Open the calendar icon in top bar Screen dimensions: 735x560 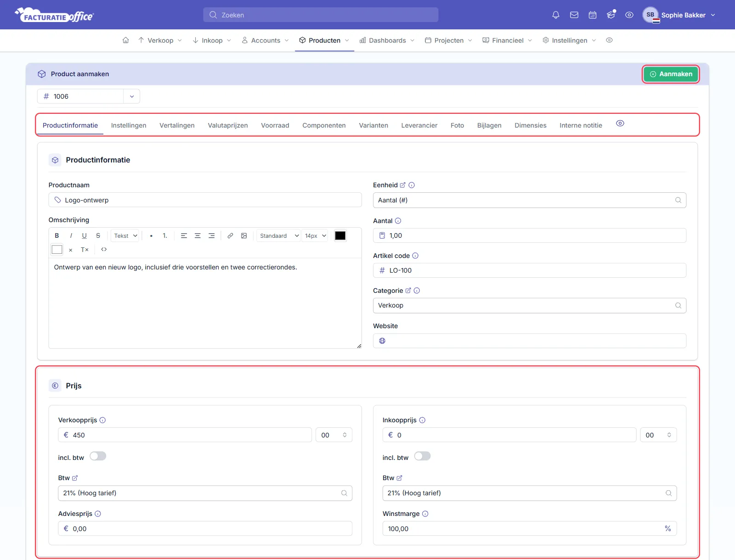click(x=593, y=15)
